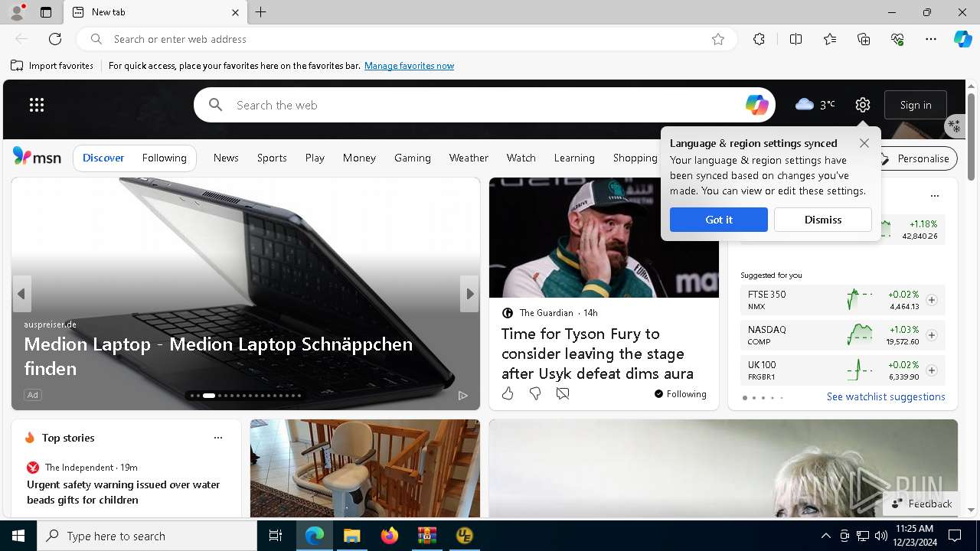The width and height of the screenshot is (980, 551).
Task: Click ad choices icon on carousel
Action: 463,396
